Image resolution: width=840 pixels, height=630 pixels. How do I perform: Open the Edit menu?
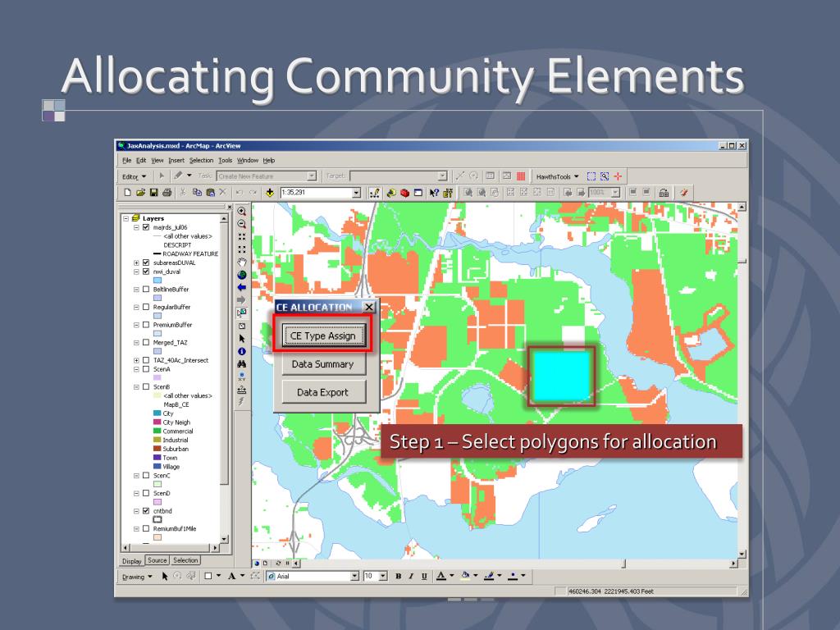[x=141, y=160]
